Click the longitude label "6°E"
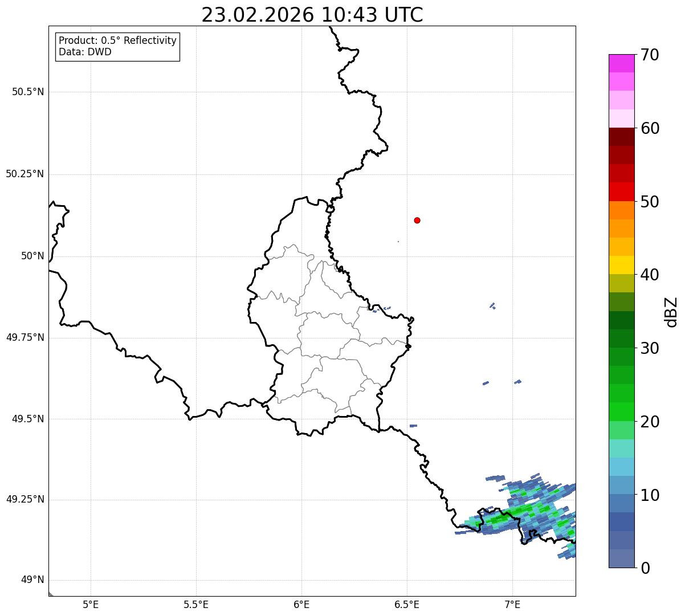The height and width of the screenshot is (616, 685). 301,605
